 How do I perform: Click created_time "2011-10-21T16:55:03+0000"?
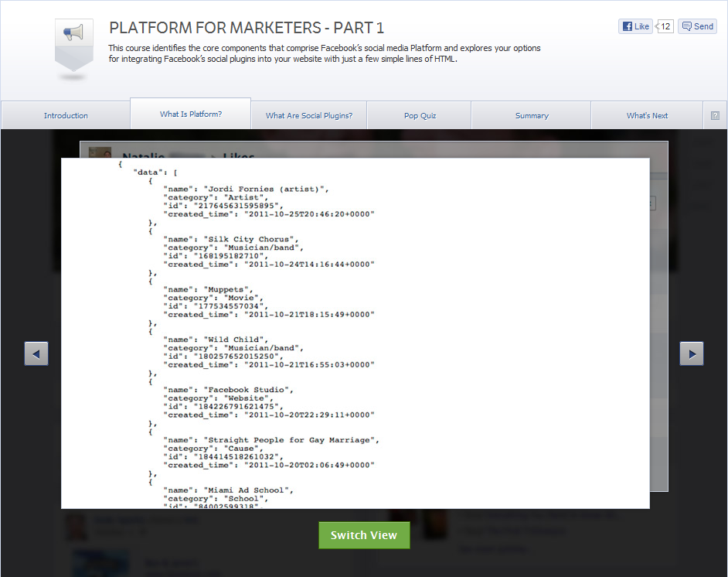269,365
